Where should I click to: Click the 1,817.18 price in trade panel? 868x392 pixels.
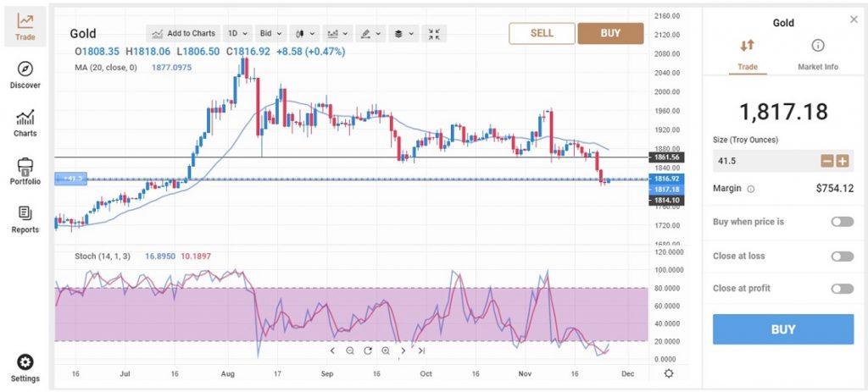click(783, 112)
